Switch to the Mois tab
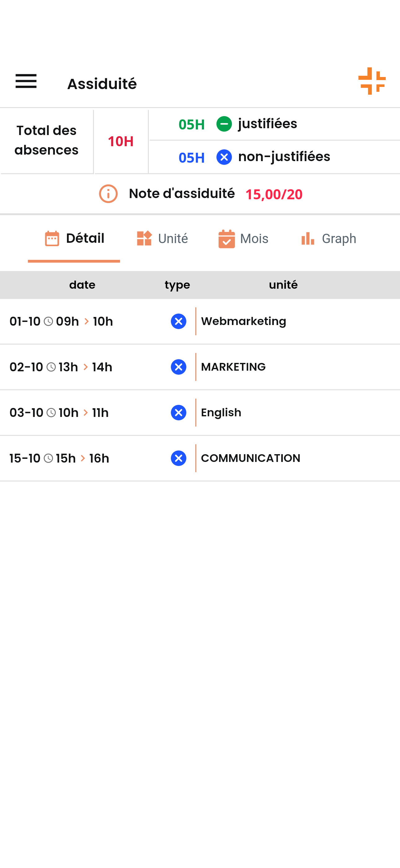 [x=243, y=238]
